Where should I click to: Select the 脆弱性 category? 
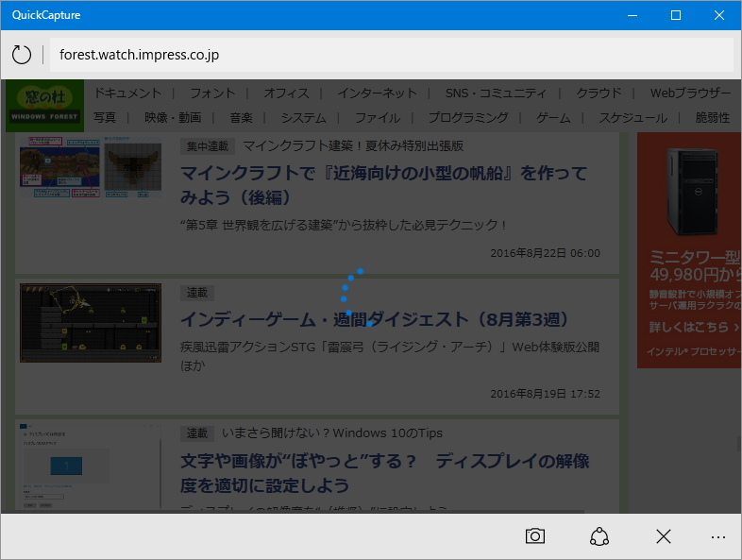[x=712, y=117]
